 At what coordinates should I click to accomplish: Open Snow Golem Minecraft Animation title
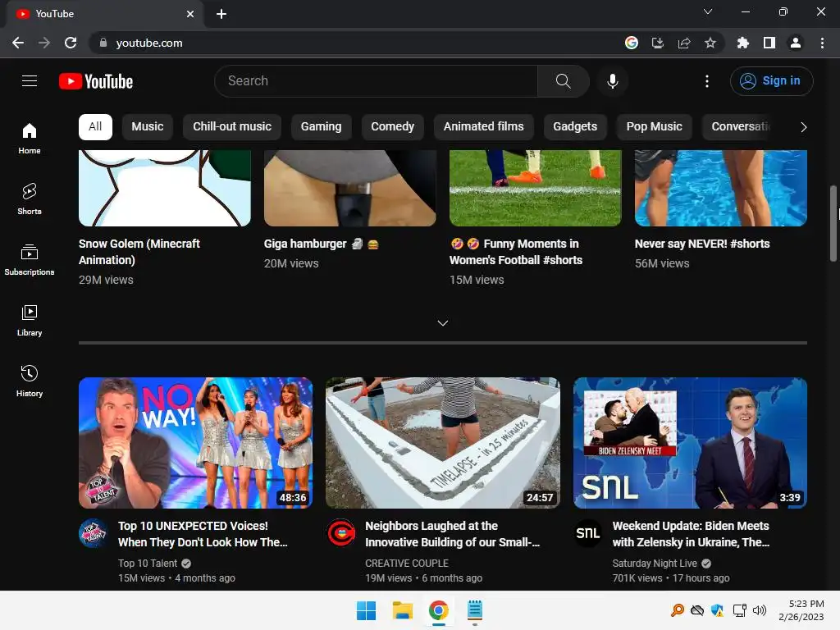tap(139, 252)
